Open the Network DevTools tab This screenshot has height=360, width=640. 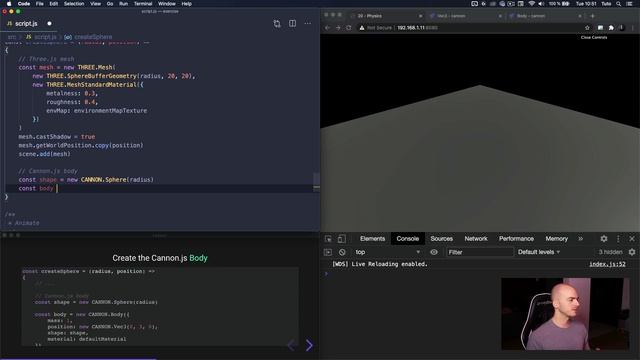pos(476,239)
